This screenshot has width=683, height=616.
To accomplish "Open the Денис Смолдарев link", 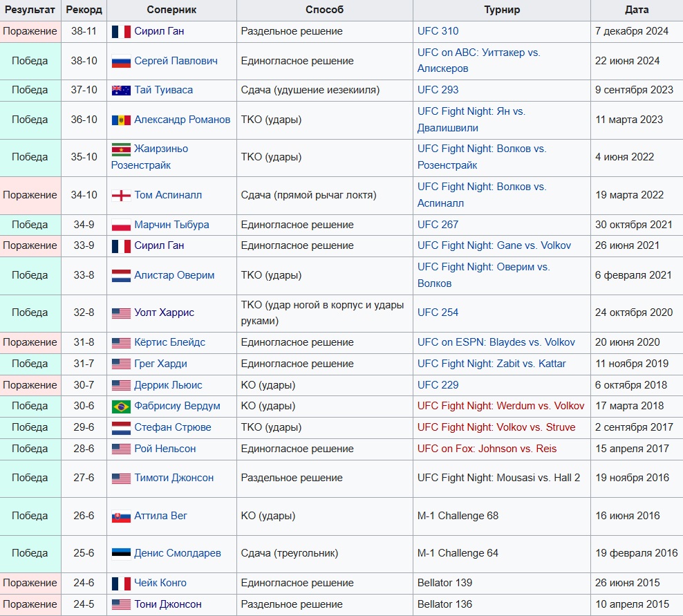I will coord(177,553).
